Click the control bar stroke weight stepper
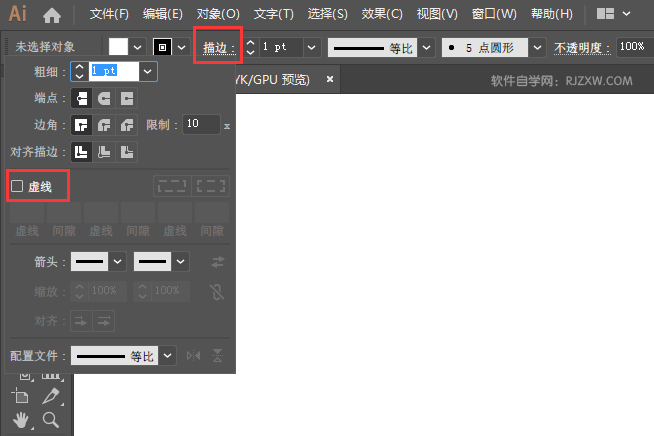This screenshot has width=654, height=436. (250, 47)
